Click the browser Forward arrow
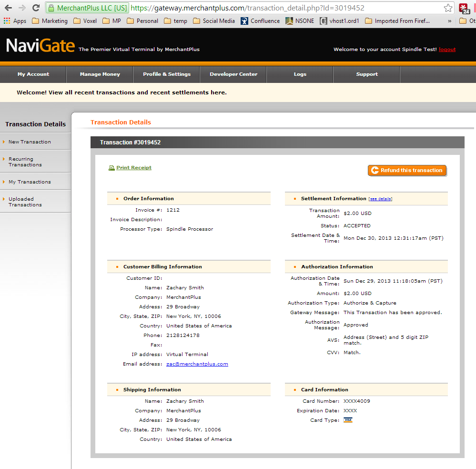The height and width of the screenshot is (469, 476). 22,8
